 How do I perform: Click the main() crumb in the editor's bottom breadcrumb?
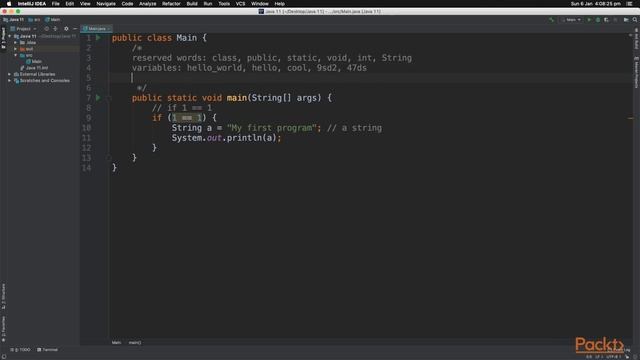coord(135,342)
